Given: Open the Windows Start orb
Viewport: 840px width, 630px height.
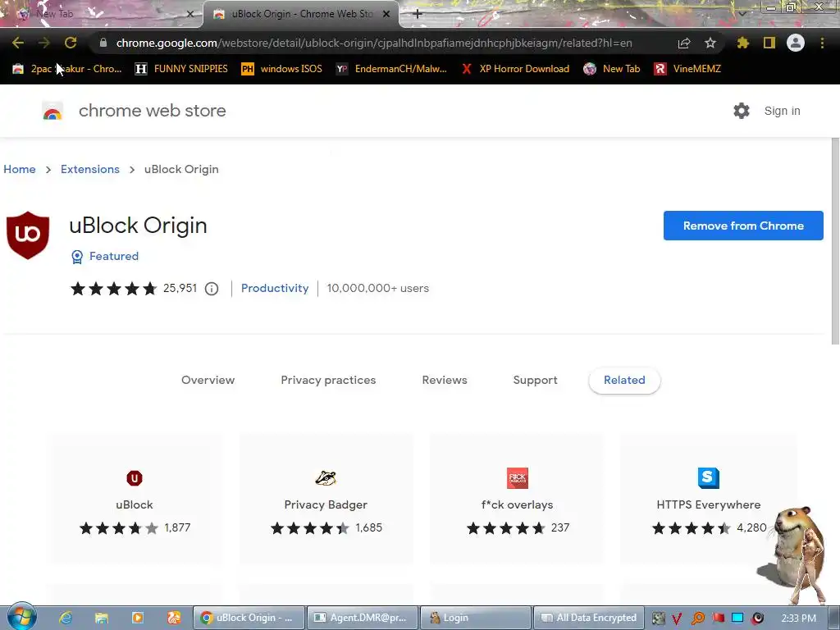Looking at the screenshot, I should [x=22, y=617].
